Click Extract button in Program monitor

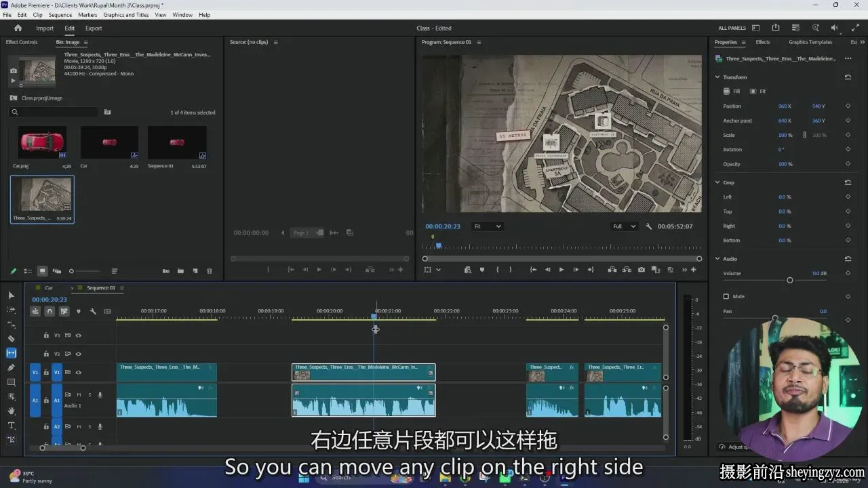pyautogui.click(x=627, y=270)
